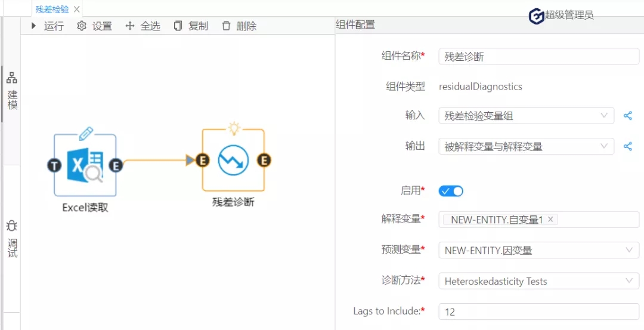Click the share icon next to 输出 field
This screenshot has width=644, height=330.
(x=627, y=146)
